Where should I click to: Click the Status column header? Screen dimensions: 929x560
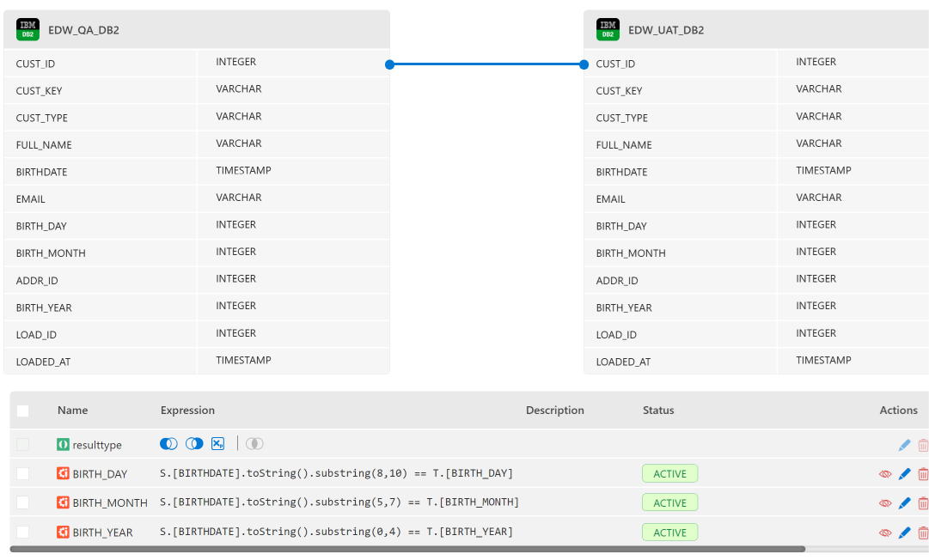point(658,411)
